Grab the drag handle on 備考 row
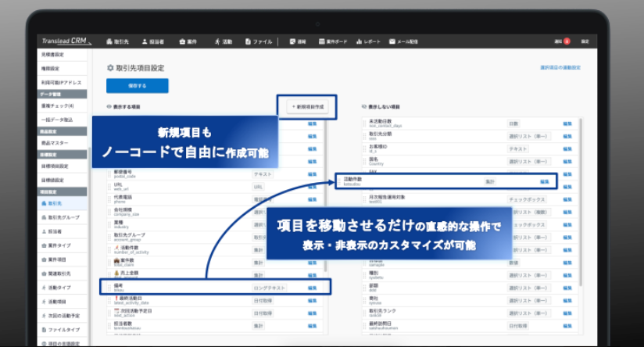 click(109, 288)
